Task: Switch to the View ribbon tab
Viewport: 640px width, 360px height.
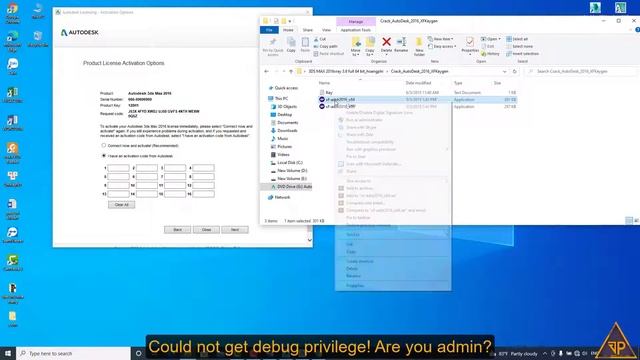Action: click(x=326, y=30)
